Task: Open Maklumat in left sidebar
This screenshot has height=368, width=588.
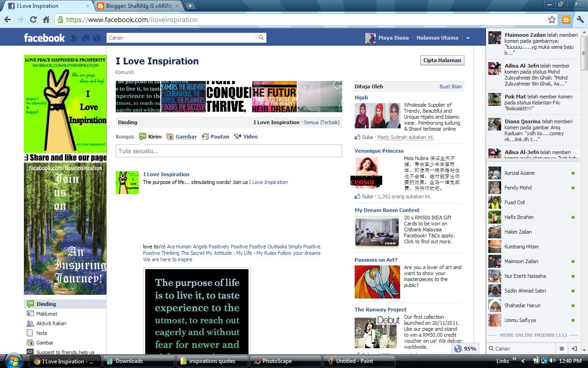Action: [65, 314]
